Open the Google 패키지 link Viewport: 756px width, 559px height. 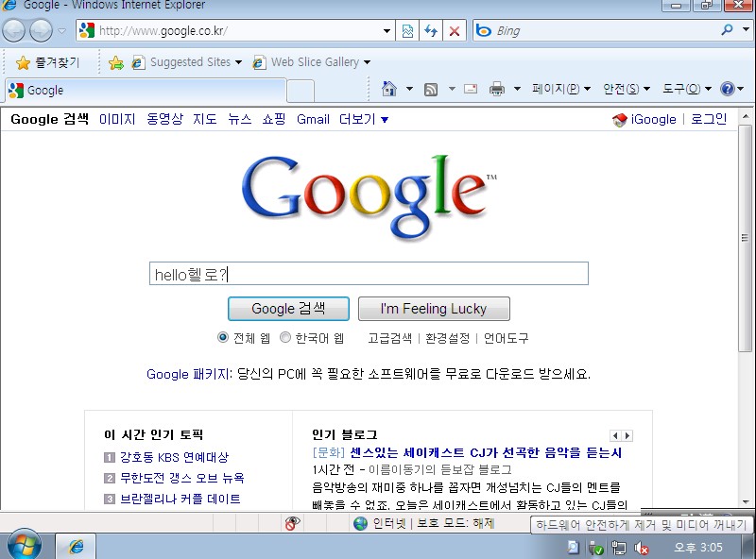[x=188, y=374]
